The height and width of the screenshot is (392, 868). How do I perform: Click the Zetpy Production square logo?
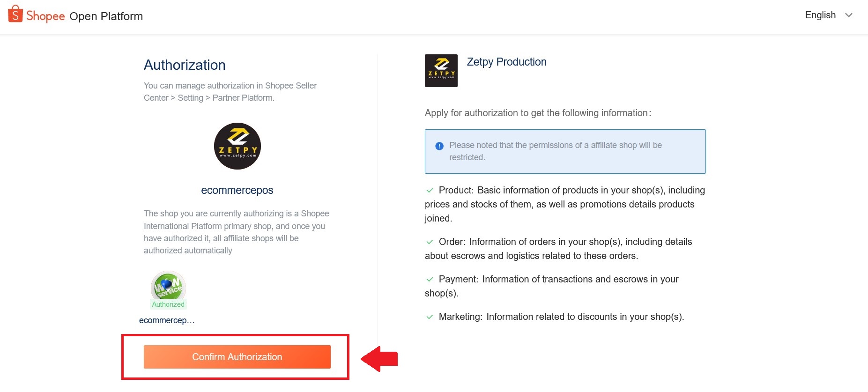tap(441, 71)
